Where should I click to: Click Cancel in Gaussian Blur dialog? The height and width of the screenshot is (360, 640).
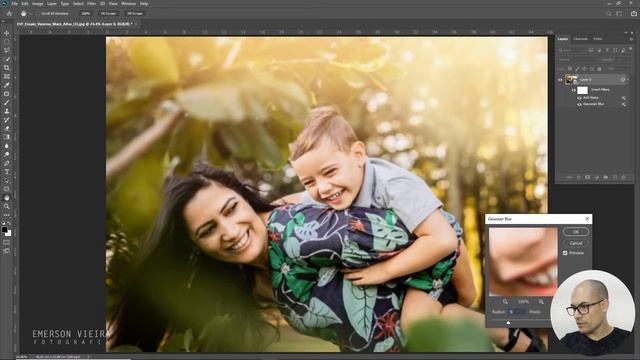point(576,243)
